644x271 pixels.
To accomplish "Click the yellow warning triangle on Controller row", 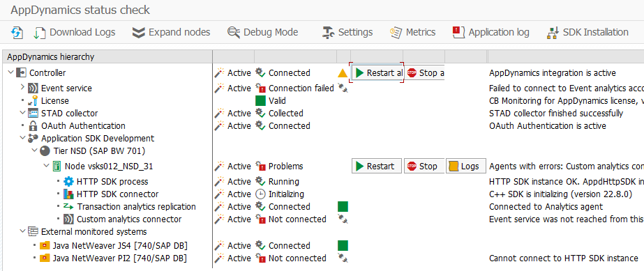I will [x=343, y=73].
